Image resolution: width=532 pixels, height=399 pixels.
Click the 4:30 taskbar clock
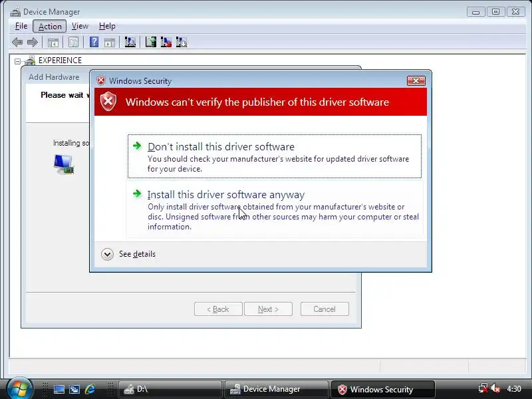pos(513,389)
